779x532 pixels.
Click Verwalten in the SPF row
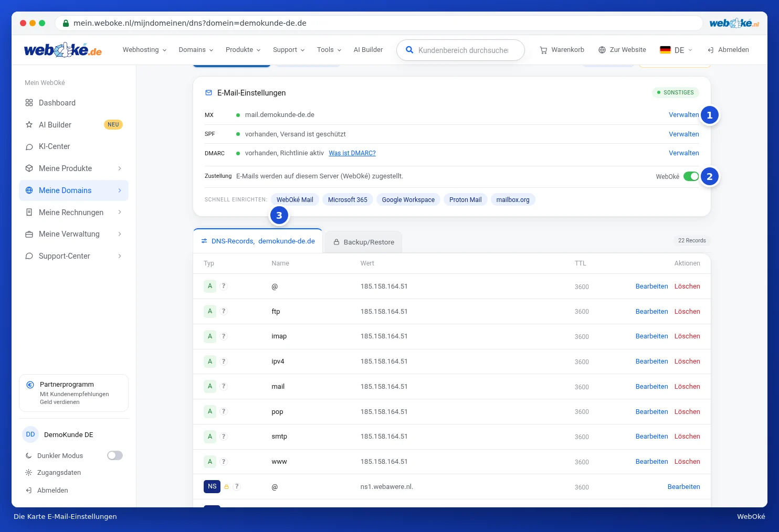(x=683, y=134)
